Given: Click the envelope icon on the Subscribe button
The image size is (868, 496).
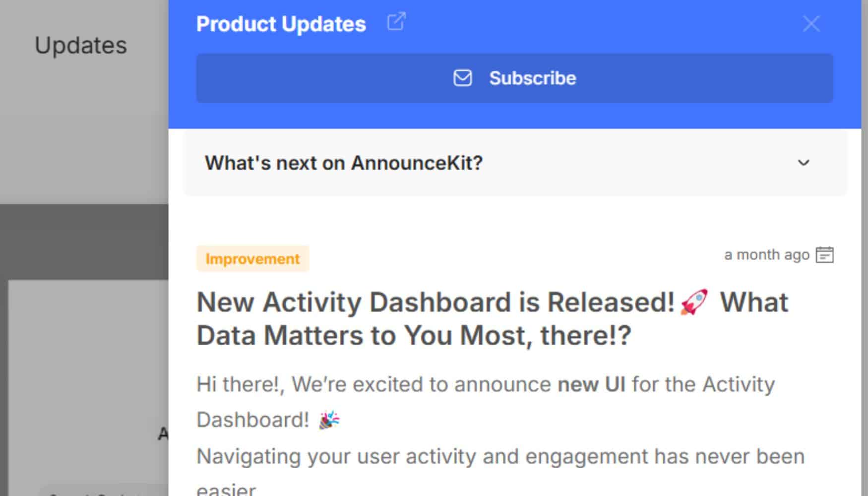Looking at the screenshot, I should 461,78.
